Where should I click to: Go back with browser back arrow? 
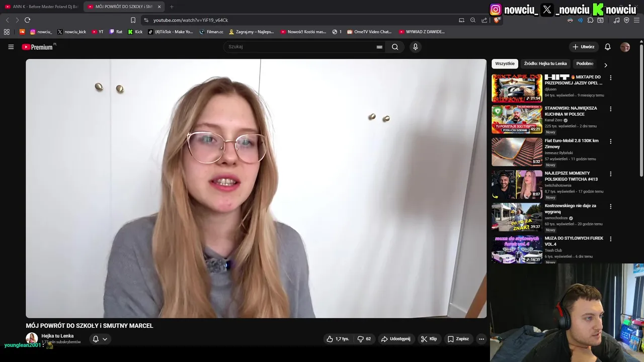[7, 20]
